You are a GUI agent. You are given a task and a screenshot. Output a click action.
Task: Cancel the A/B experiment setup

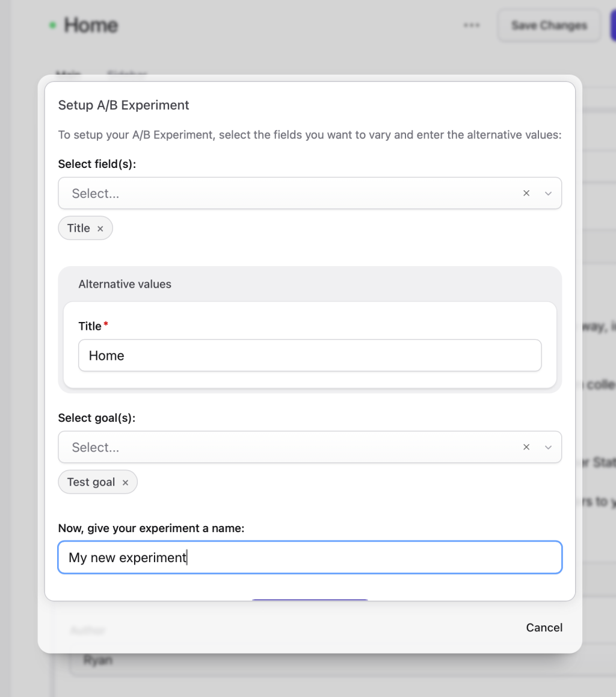(x=544, y=628)
